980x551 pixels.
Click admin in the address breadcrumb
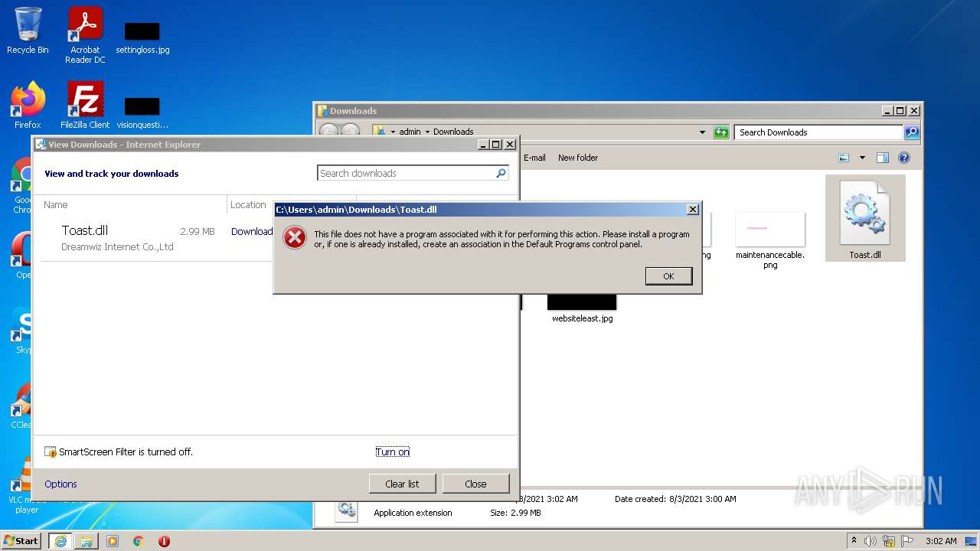[x=410, y=132]
